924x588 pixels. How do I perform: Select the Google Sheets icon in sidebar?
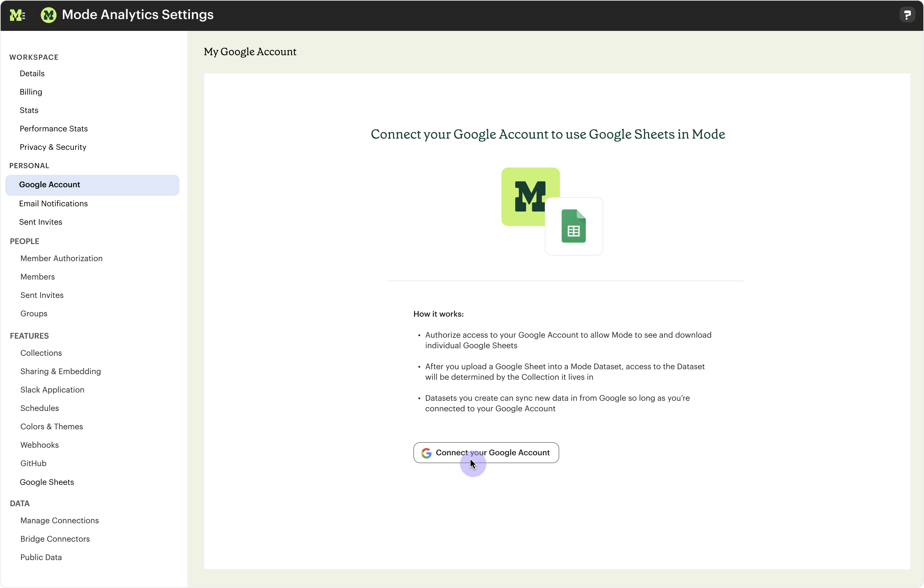tap(47, 482)
